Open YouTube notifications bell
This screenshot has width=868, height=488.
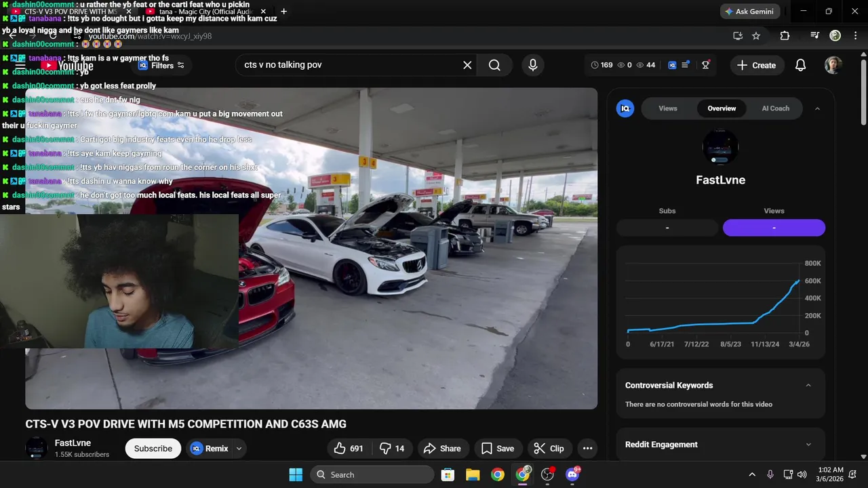(x=800, y=65)
